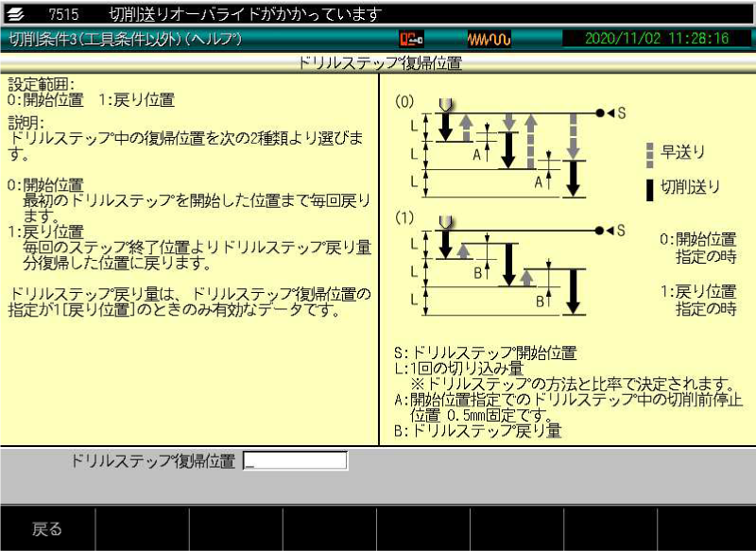Click the ドリルステップ復帰位置 yellow header bar
Viewport: 756px width, 551px height.
[x=378, y=63]
